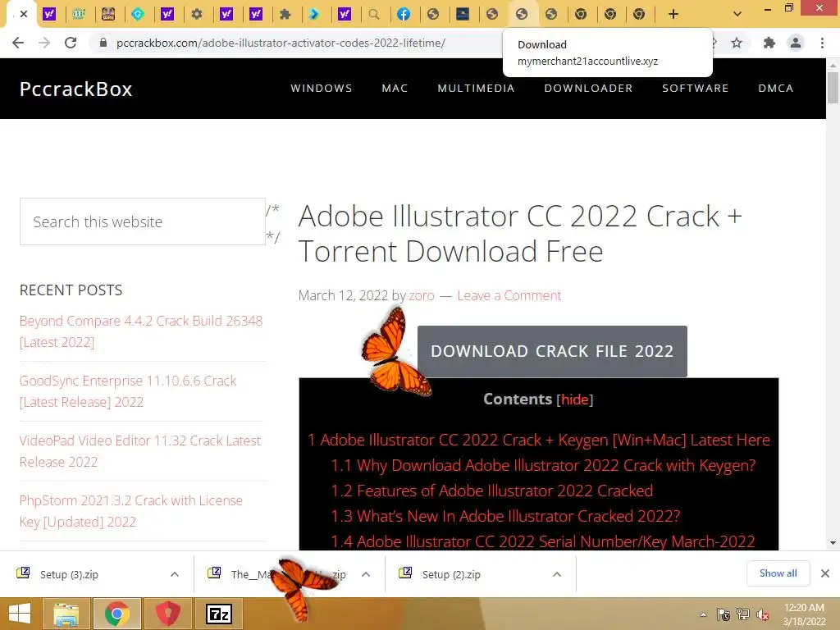Open 7-Zip from the taskbar
840x630 pixels.
tap(219, 614)
